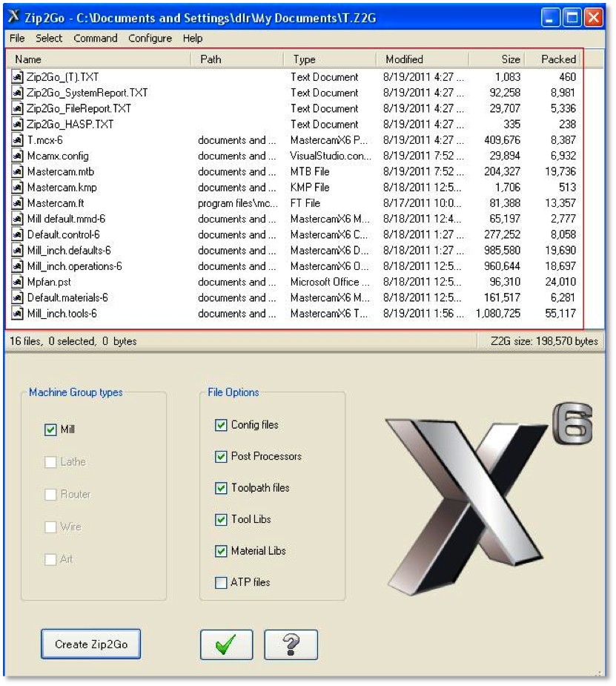Image resolution: width=616 pixels, height=686 pixels.
Task: Click the Mastercam.mtb file icon
Action: 17,171
